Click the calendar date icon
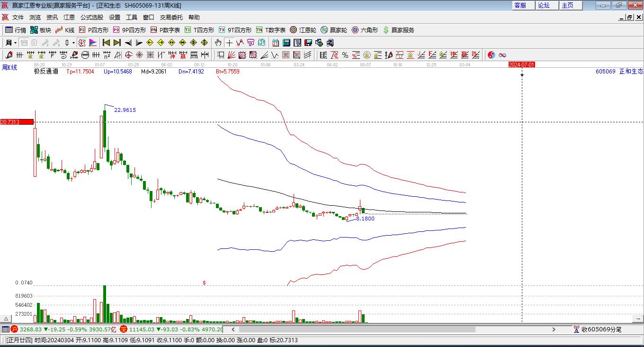The image size is (644, 347). pos(276,43)
